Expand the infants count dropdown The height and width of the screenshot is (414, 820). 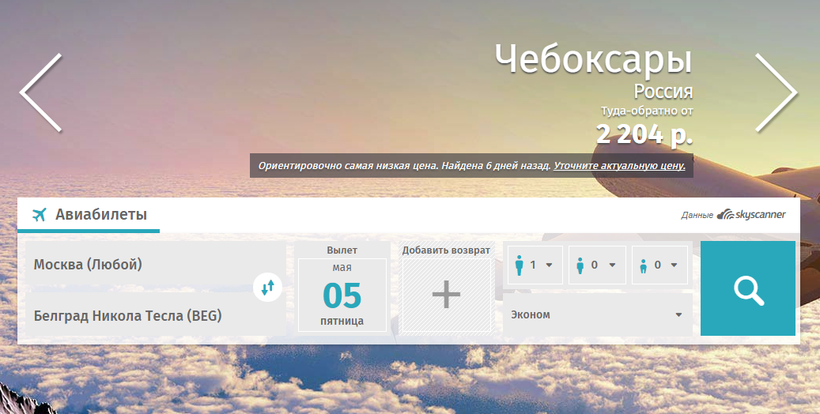pos(659,266)
